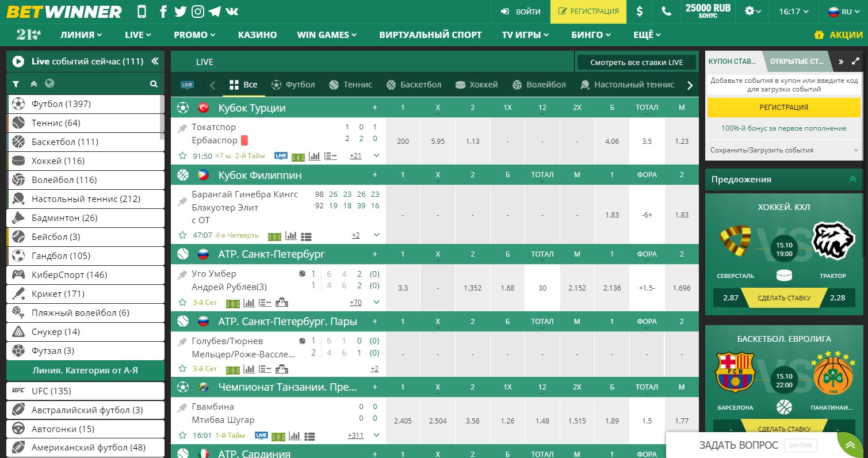The width and height of the screenshot is (868, 458).
Task: Click the dollar payments icon
Action: click(640, 12)
